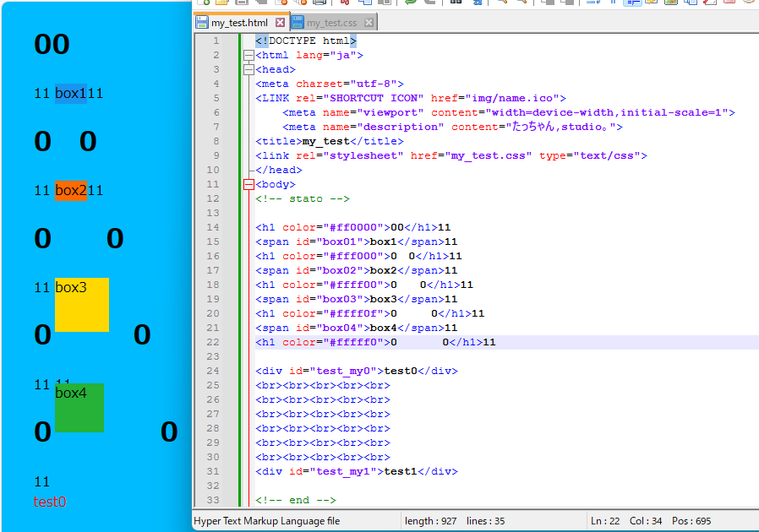Click the "00" heading in the preview
The height and width of the screenshot is (532, 759).
52,45
